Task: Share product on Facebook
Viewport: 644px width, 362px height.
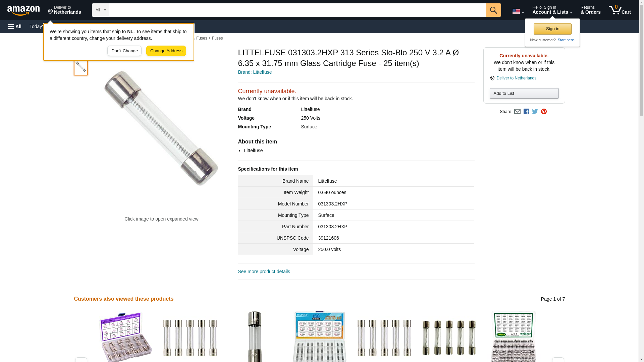Action: coord(526,112)
